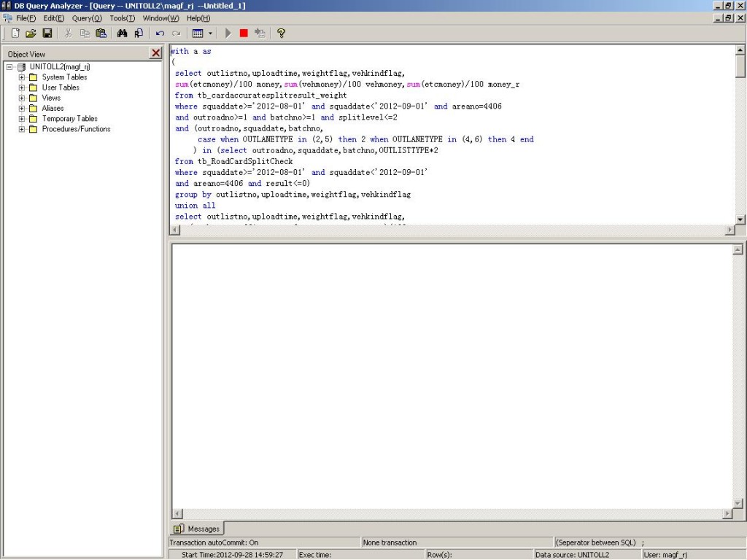
Task: Open Find with the binoculars icon
Action: [122, 33]
